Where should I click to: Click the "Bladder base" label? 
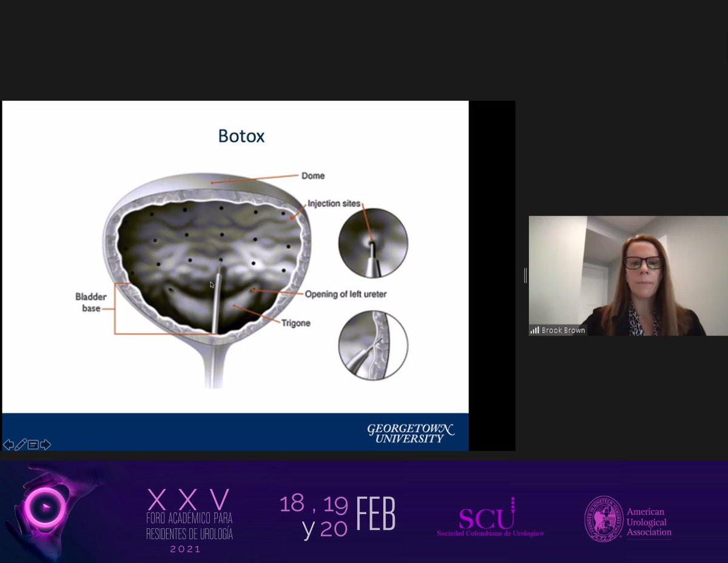point(90,303)
